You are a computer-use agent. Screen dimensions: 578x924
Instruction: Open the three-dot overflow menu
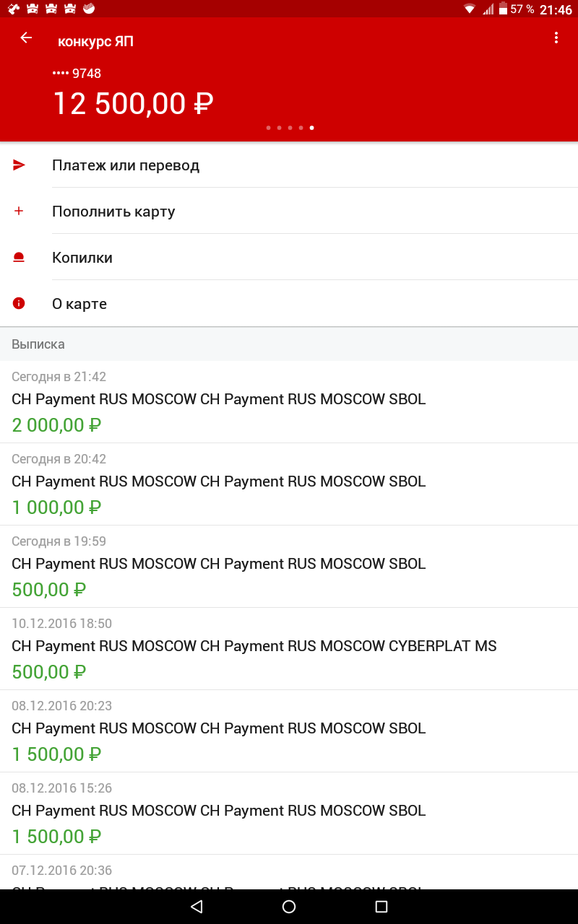(556, 38)
